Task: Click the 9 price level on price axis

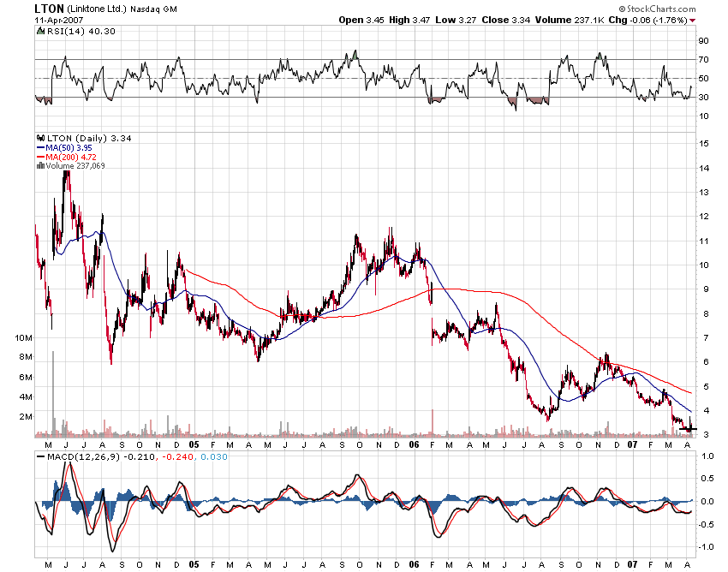Action: 706,289
